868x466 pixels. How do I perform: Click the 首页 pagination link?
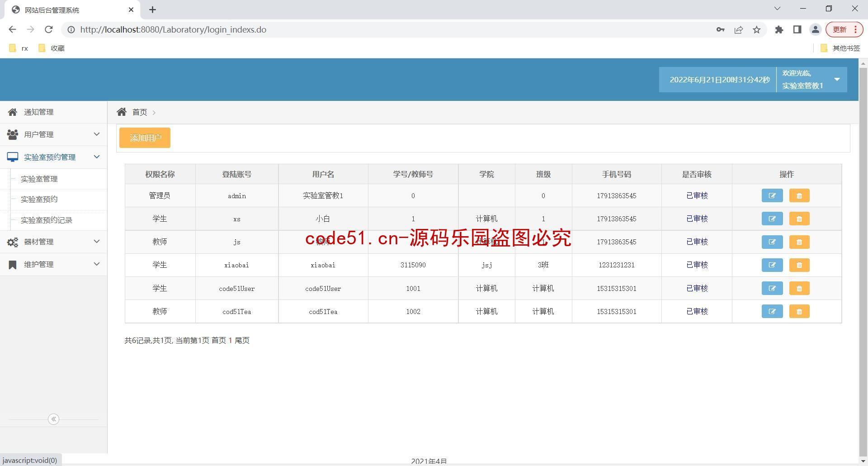point(219,340)
